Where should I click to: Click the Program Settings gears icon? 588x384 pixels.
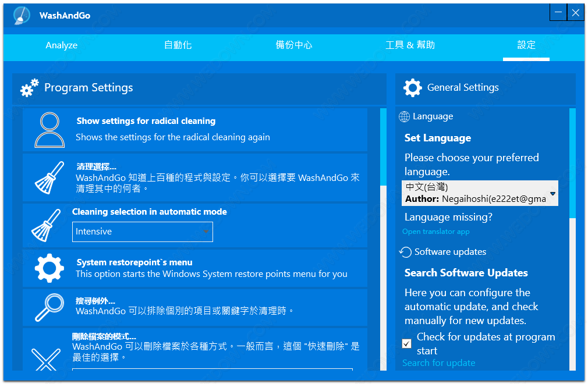coord(30,88)
